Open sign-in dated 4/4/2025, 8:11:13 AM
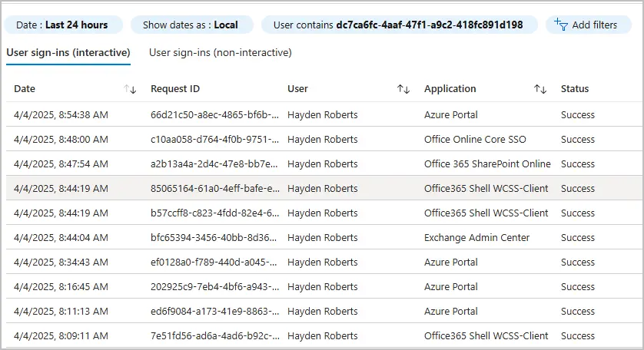The width and height of the screenshot is (644, 350). [61, 312]
